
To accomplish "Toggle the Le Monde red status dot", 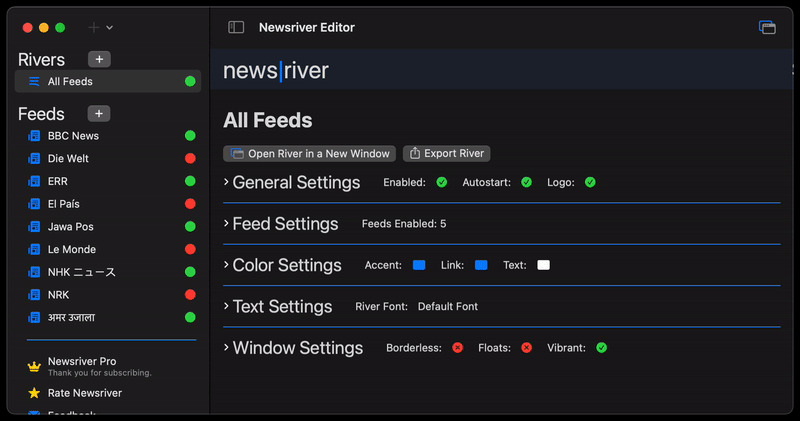I will [190, 249].
